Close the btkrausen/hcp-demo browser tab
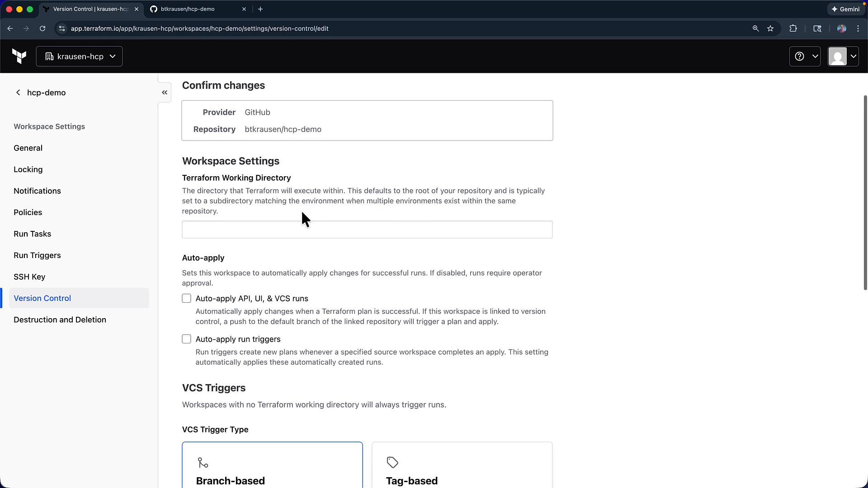The image size is (868, 488). pos(244,9)
